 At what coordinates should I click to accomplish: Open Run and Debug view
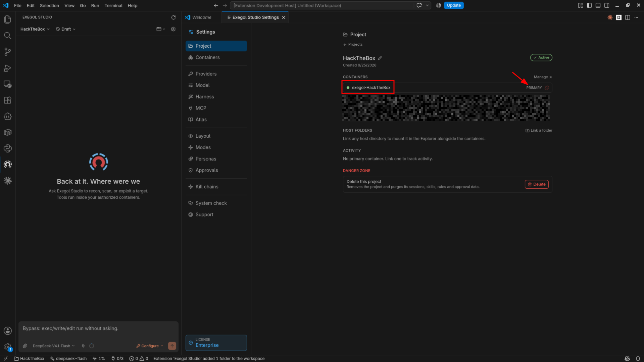pyautogui.click(x=7, y=68)
